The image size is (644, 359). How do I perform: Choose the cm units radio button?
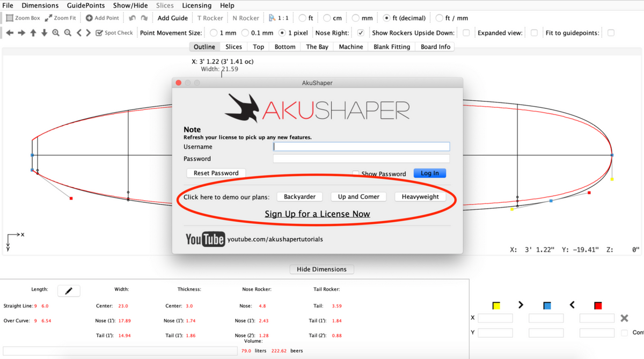327,18
